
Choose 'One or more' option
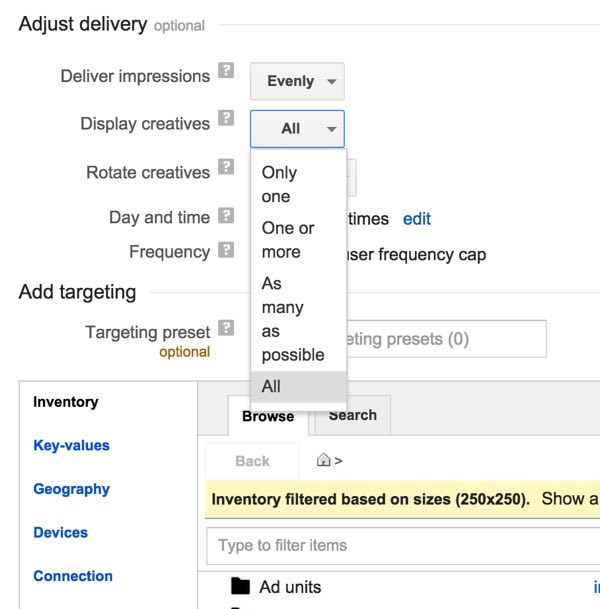pyautogui.click(x=287, y=240)
